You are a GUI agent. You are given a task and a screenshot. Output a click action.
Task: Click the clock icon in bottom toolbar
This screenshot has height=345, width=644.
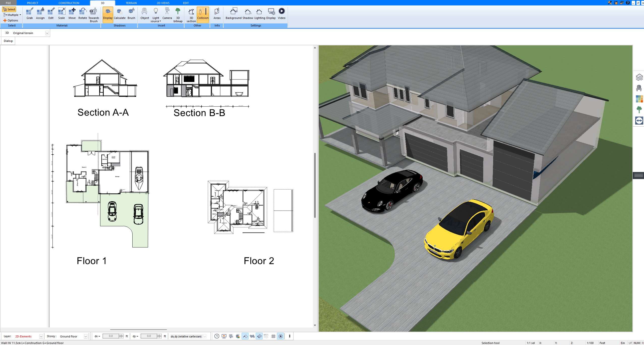coord(217,336)
